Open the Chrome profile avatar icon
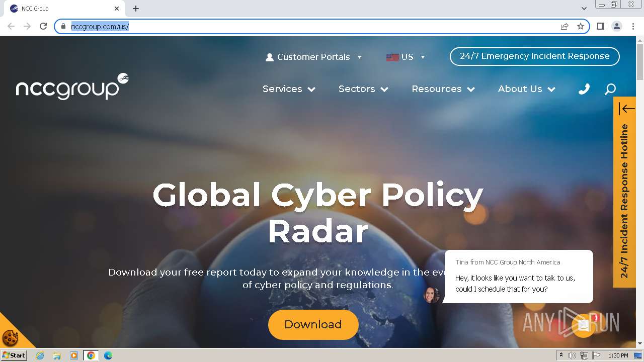The height and width of the screenshot is (362, 644). pyautogui.click(x=617, y=26)
